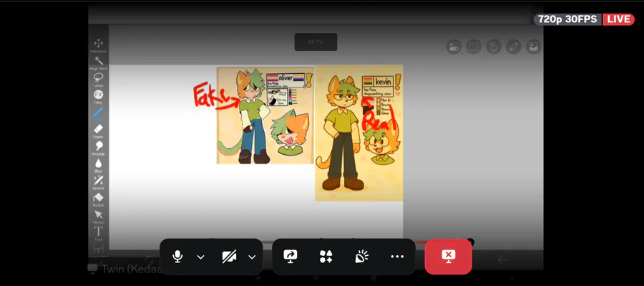This screenshot has width=644, height=286.
Task: Open the Activities launcher button
Action: point(326,257)
